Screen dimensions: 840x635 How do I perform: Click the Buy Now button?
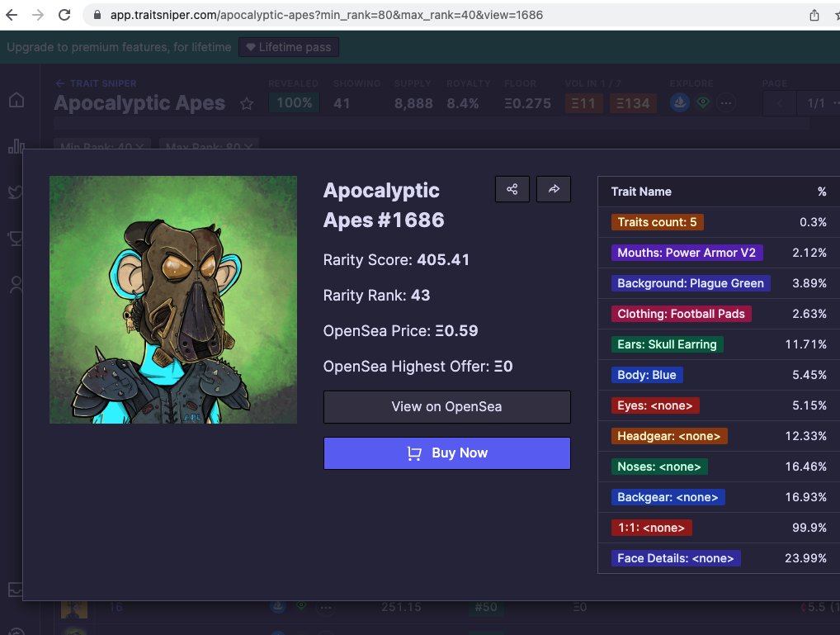[446, 453]
